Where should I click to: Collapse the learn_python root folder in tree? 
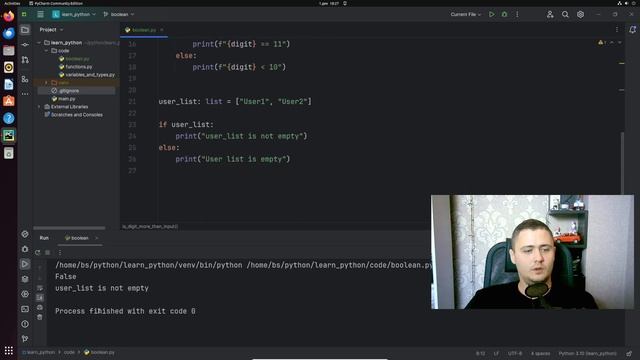[x=39, y=42]
